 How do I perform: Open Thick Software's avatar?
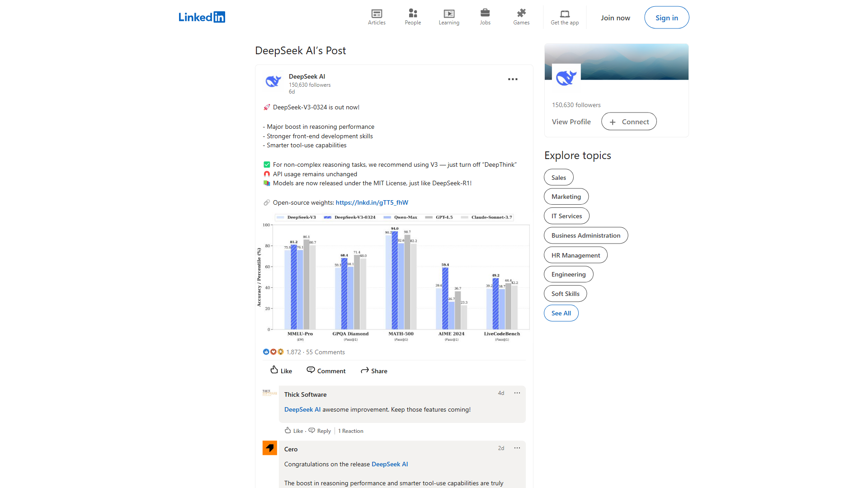(270, 393)
